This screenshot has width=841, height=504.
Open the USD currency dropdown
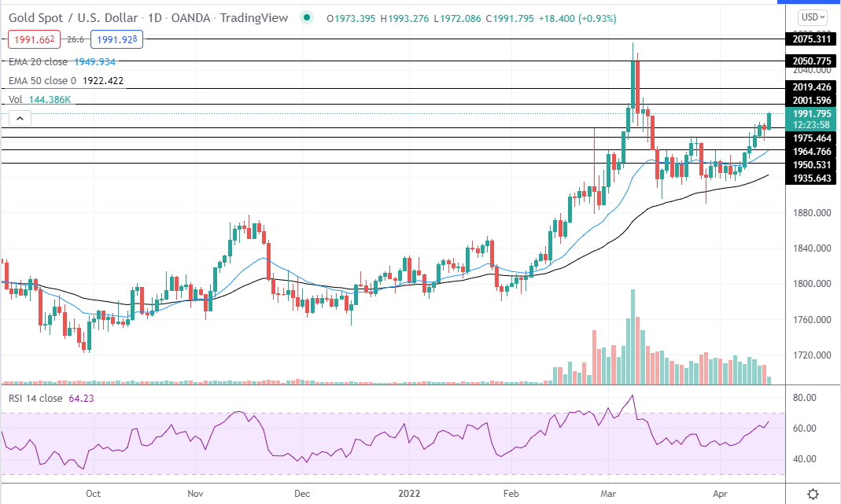click(x=813, y=17)
